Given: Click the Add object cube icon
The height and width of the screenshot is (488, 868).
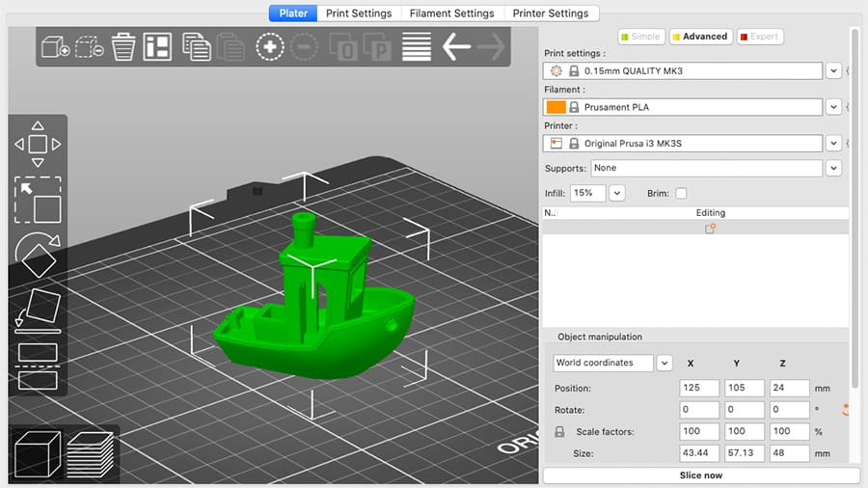Looking at the screenshot, I should click(x=55, y=47).
